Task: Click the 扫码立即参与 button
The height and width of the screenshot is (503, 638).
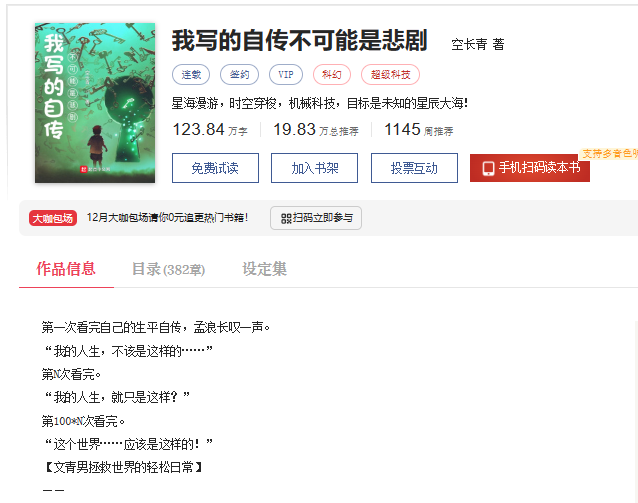Action: pyautogui.click(x=316, y=218)
